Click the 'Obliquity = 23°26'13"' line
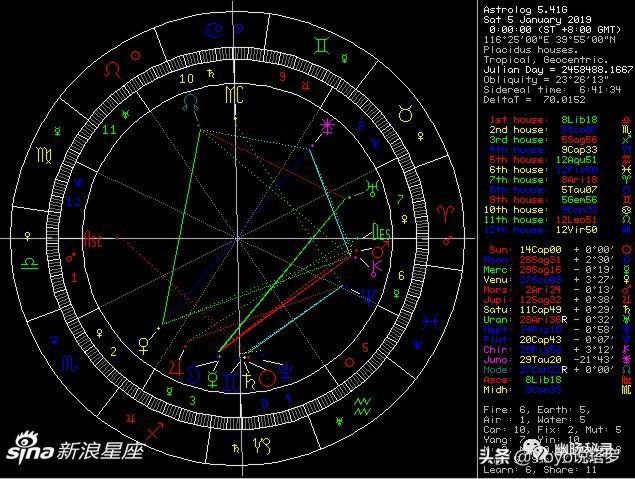Screen dimensions: 635x479 [546, 80]
